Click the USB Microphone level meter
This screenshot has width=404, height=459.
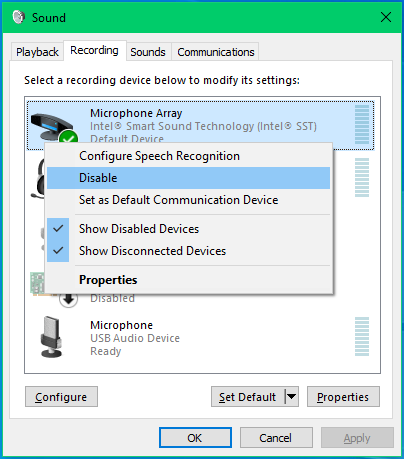(x=362, y=336)
